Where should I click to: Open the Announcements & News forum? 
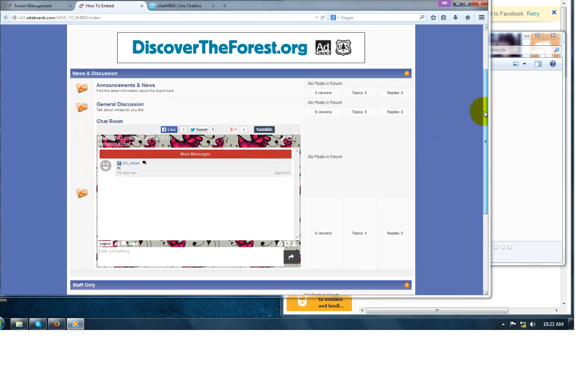[126, 85]
